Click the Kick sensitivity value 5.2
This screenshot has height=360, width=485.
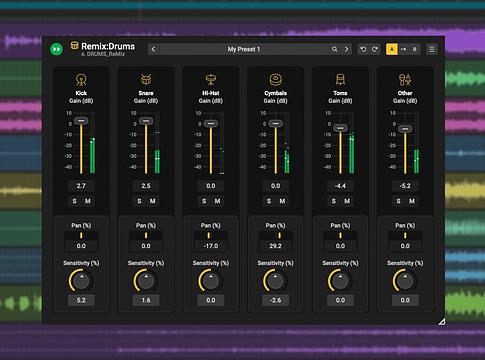pos(81,300)
